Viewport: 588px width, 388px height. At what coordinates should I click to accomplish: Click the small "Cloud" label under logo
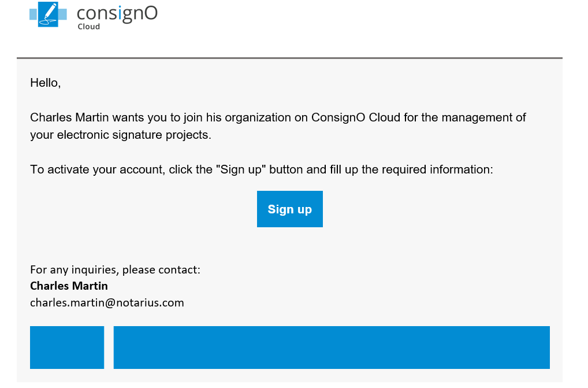tap(89, 27)
